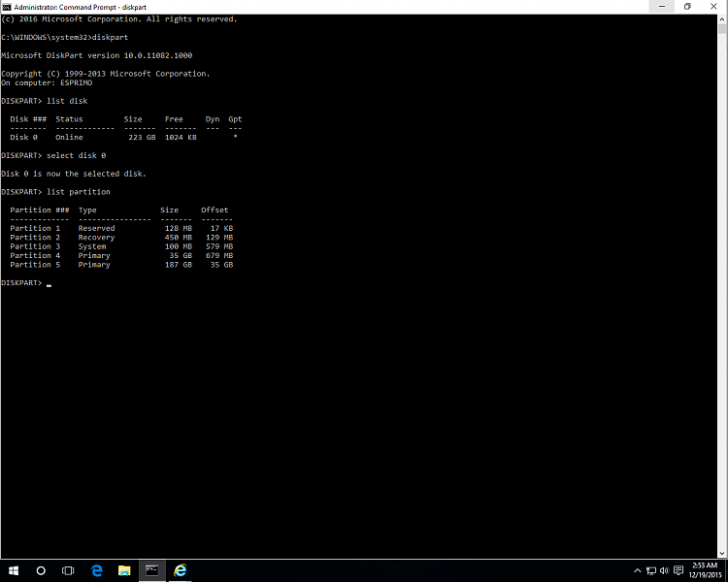Click the 'Partition 5' Primary row
The width and height of the screenshot is (728, 582).
121,265
